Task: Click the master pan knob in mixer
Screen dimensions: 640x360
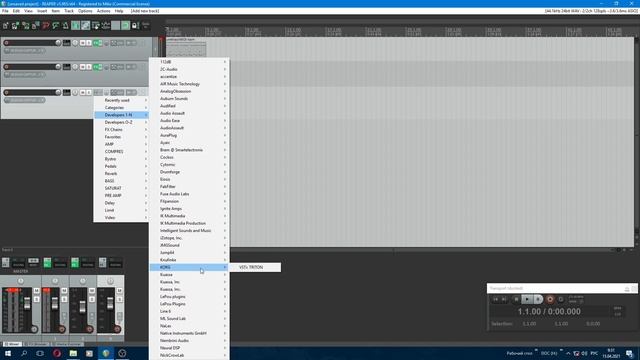Action: 20,281
